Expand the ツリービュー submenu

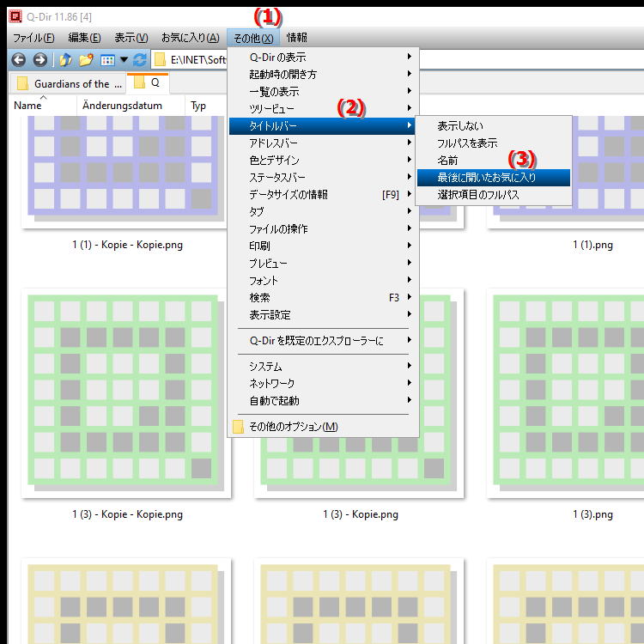322,109
